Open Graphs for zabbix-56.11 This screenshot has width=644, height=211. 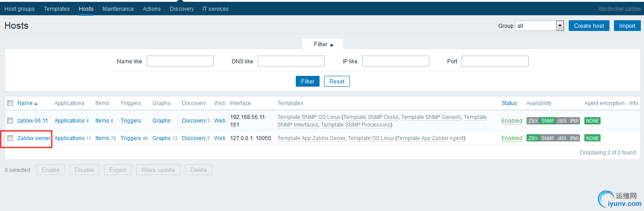[x=161, y=121]
